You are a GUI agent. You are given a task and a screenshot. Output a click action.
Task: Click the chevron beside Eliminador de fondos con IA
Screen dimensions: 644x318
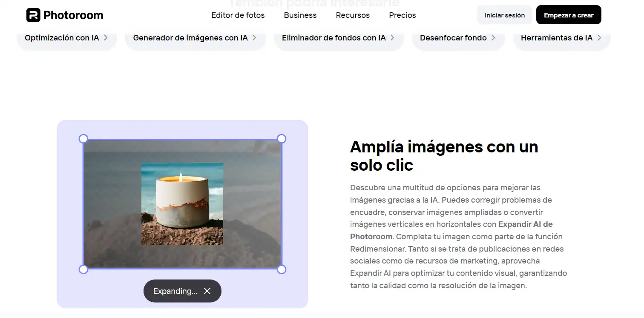[x=392, y=37]
